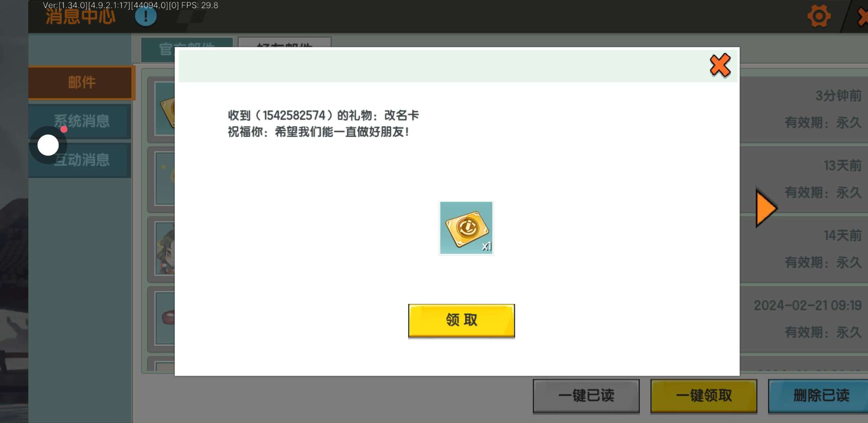Click the character portrait mail thumbnail
The width and height of the screenshot is (868, 423).
point(165,249)
